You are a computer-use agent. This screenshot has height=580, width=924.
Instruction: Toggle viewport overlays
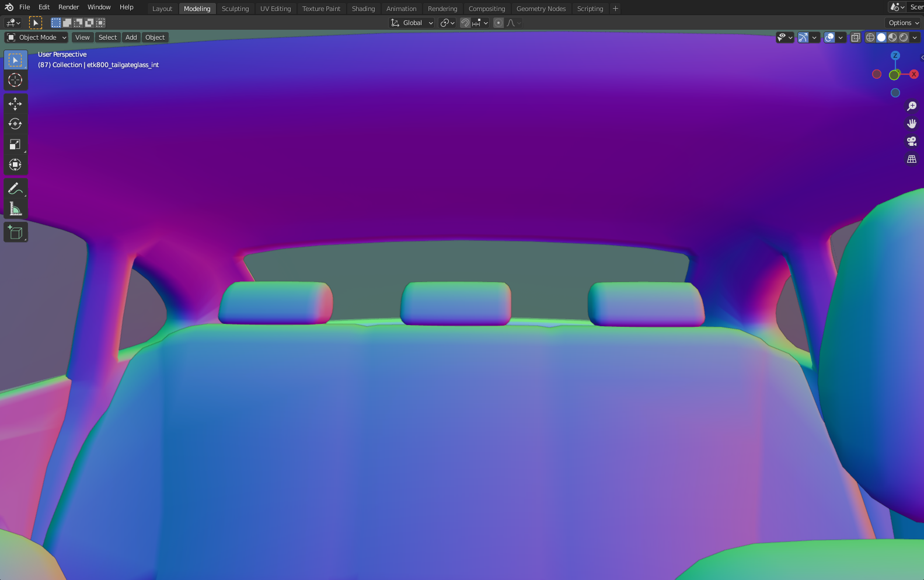click(x=829, y=37)
